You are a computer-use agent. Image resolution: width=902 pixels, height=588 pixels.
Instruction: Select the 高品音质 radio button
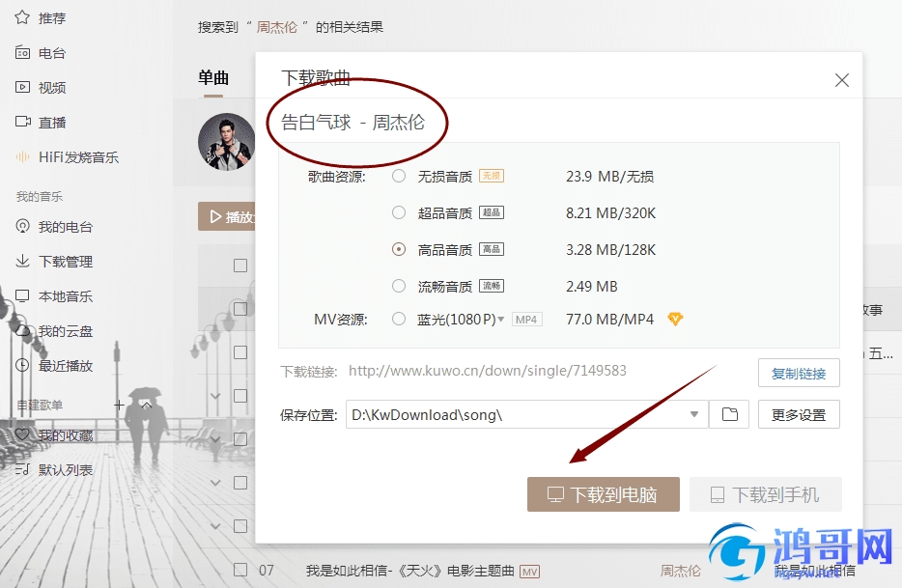[x=399, y=249]
